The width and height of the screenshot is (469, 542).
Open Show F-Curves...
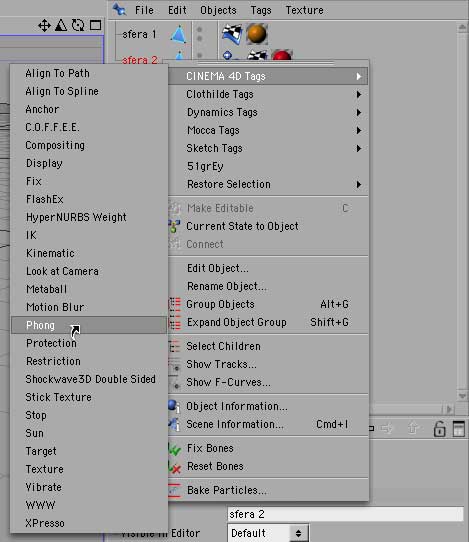268,382
